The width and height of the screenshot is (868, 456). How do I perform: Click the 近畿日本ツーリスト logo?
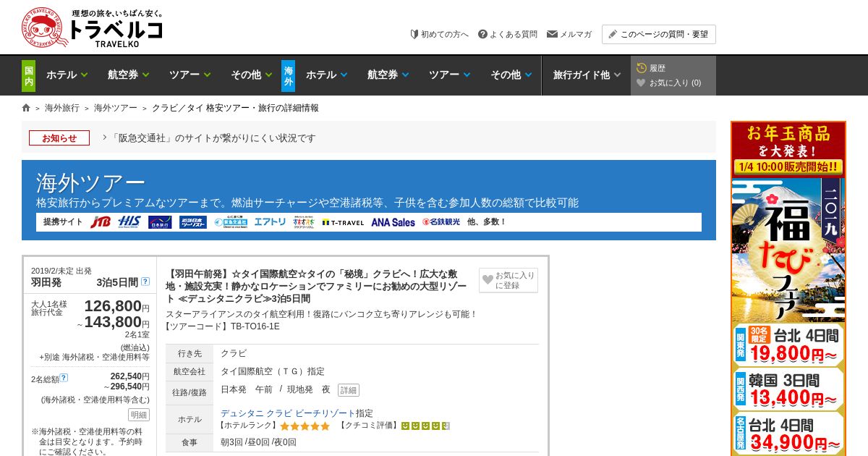[x=193, y=222]
